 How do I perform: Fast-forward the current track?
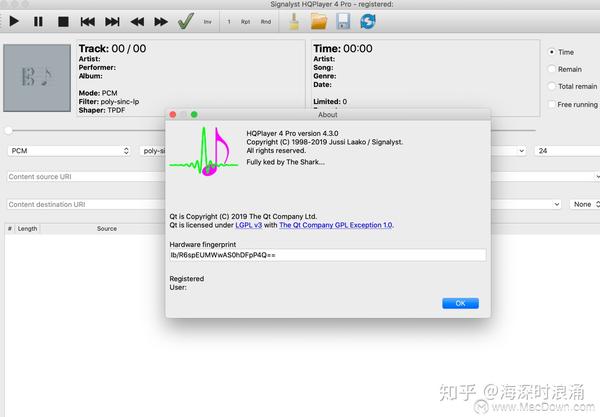pyautogui.click(x=161, y=22)
